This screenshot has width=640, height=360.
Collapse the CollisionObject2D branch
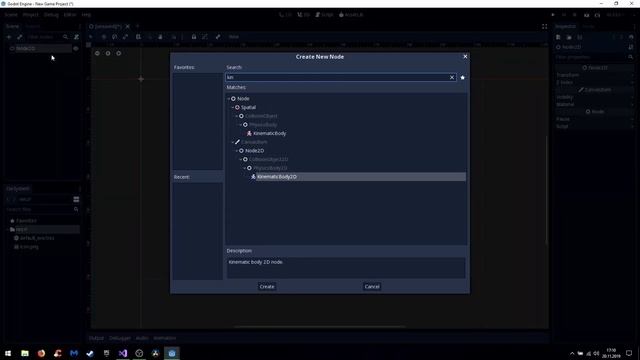tap(241, 159)
